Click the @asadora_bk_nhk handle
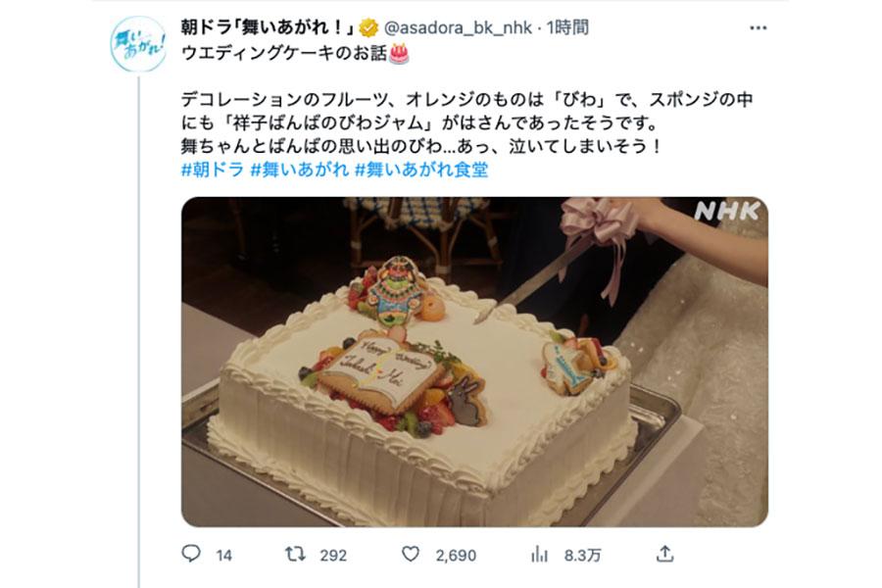Image resolution: width=882 pixels, height=588 pixels. pos(458,27)
